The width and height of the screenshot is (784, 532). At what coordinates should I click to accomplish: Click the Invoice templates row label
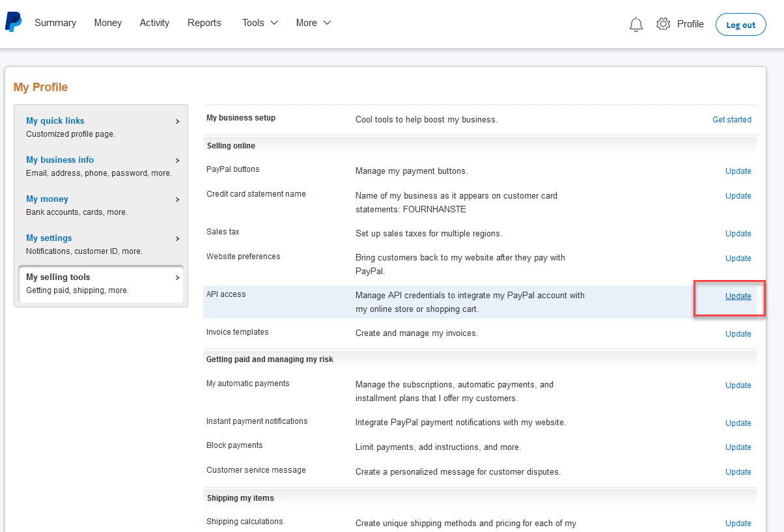point(238,332)
